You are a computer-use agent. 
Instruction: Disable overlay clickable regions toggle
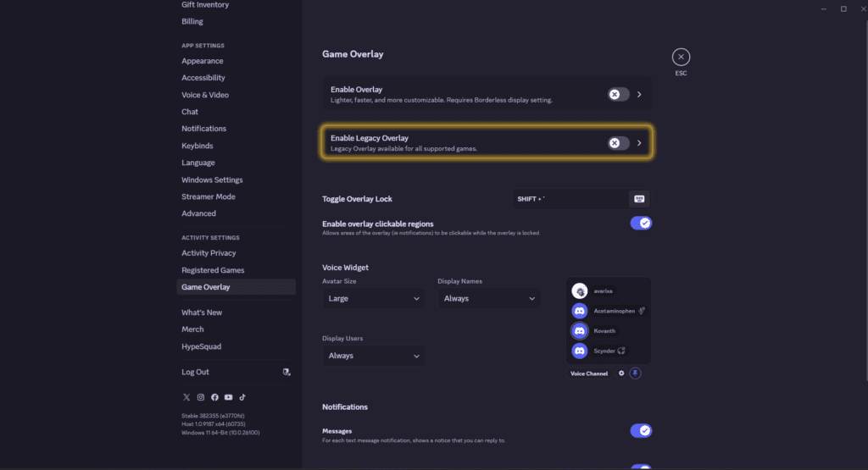click(640, 223)
